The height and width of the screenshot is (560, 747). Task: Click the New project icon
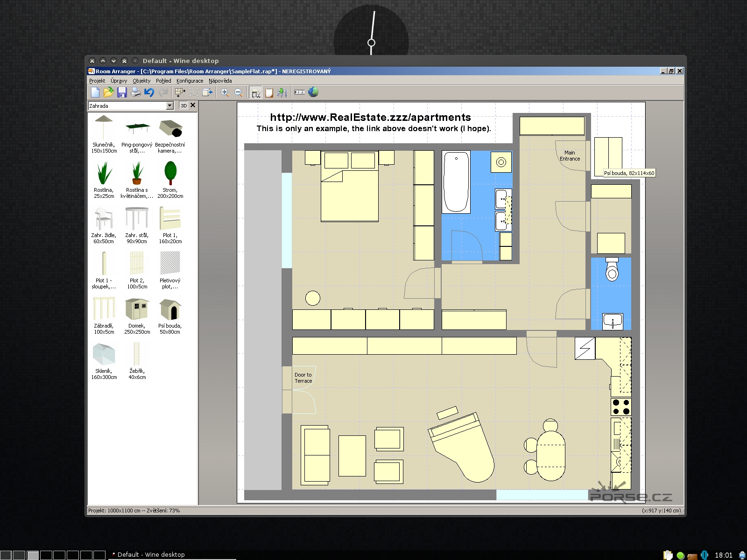tap(95, 92)
